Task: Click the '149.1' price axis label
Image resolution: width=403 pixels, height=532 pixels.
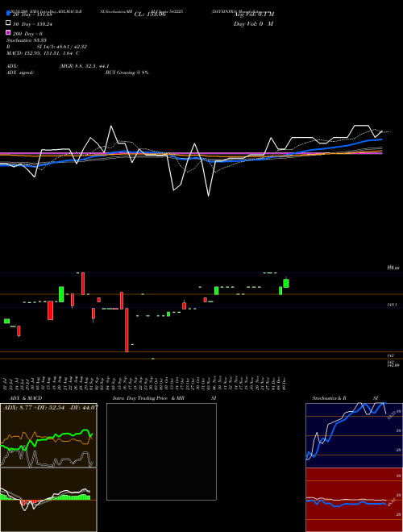Action: click(x=392, y=305)
